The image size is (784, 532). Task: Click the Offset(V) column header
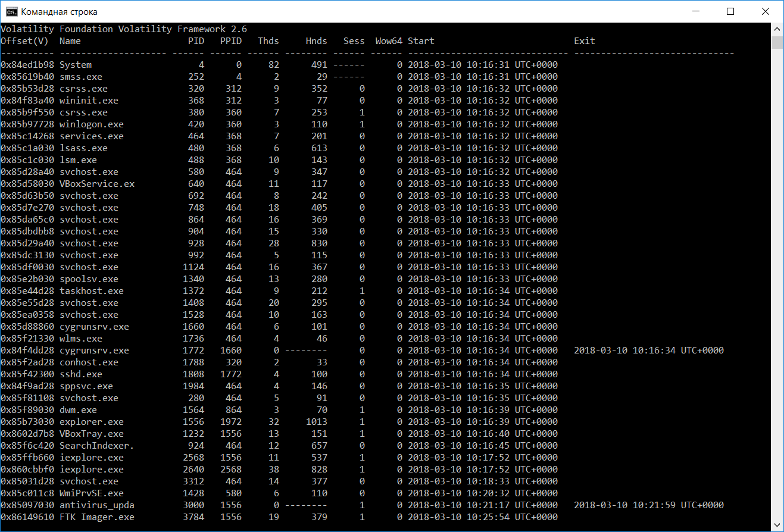tap(24, 41)
